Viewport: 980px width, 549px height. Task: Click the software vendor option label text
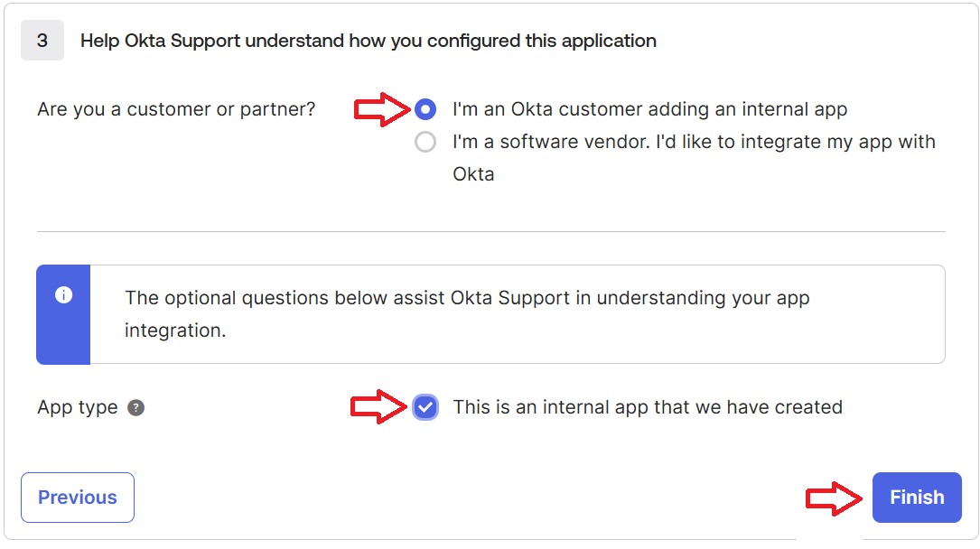click(x=693, y=142)
